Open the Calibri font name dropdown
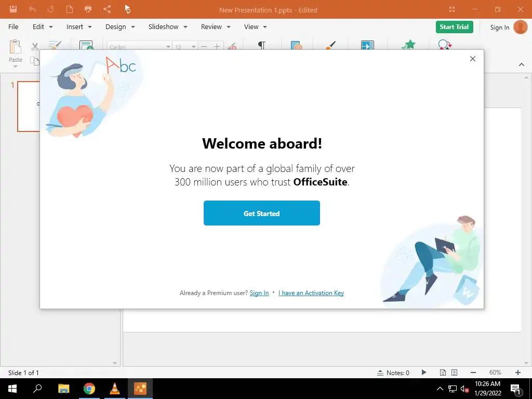Viewport: 532px width, 399px height. point(168,46)
